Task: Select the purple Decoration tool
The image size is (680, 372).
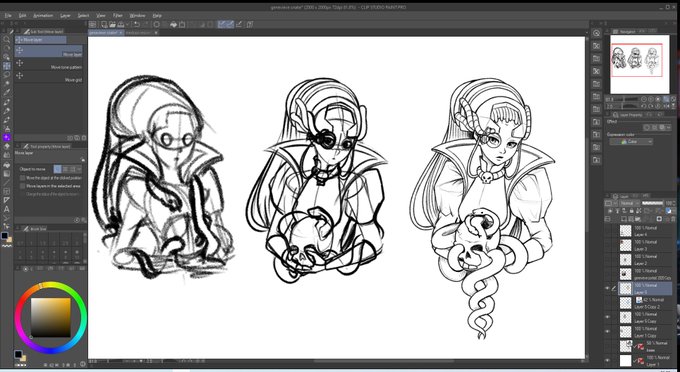Action: 7,137
